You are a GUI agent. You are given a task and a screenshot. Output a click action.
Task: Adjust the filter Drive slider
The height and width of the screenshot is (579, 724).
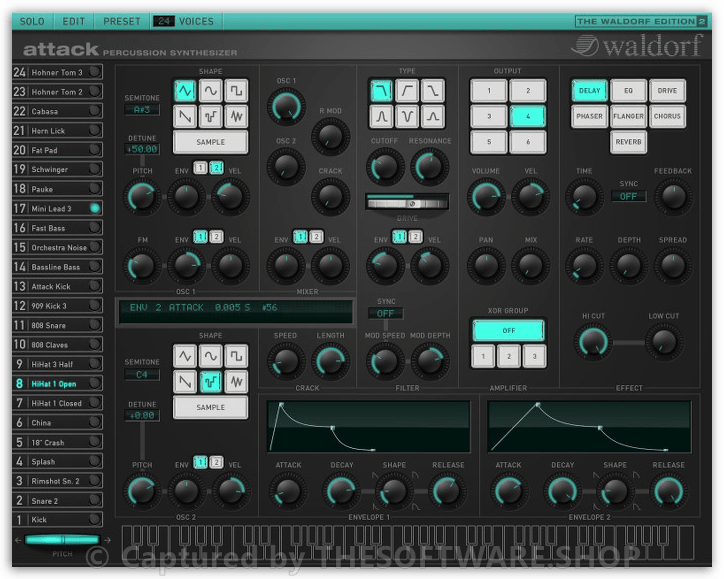tap(407, 203)
